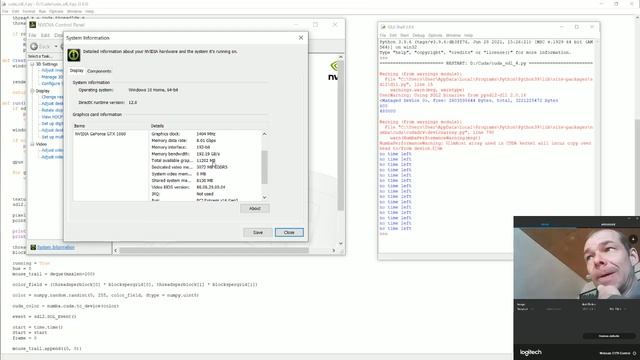640x360 pixels.
Task: Maximize the IDLE Shell window
Action: 576,27
